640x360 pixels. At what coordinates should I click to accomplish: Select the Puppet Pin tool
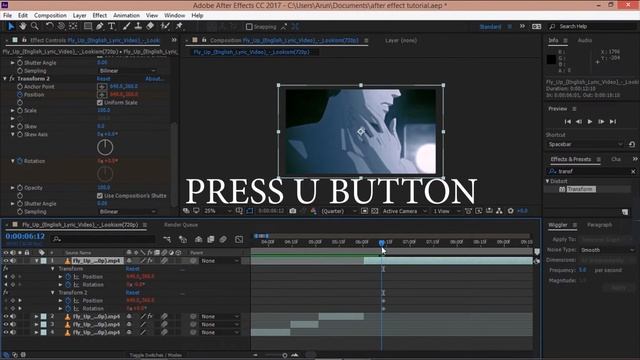point(179,27)
